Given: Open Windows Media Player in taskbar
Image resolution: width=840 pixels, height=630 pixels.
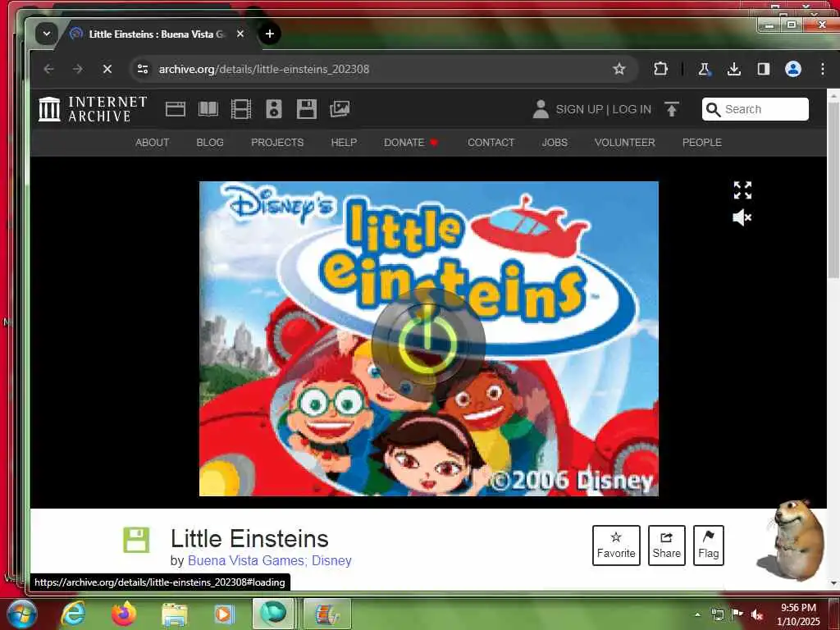Looking at the screenshot, I should pyautogui.click(x=224, y=614).
